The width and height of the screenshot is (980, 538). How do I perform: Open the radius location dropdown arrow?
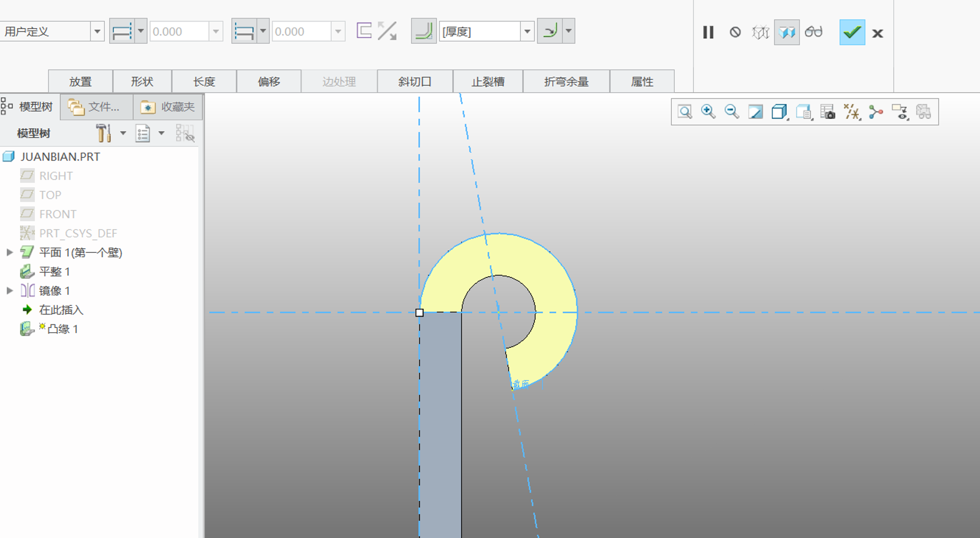[568, 31]
